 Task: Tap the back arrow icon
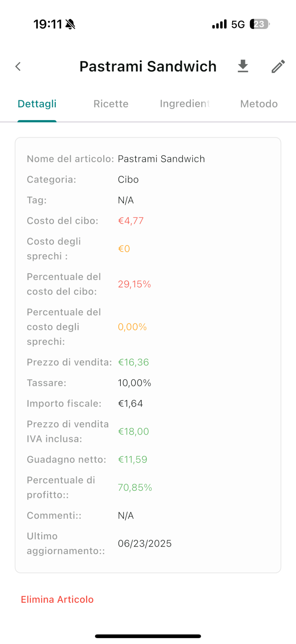pyautogui.click(x=18, y=66)
